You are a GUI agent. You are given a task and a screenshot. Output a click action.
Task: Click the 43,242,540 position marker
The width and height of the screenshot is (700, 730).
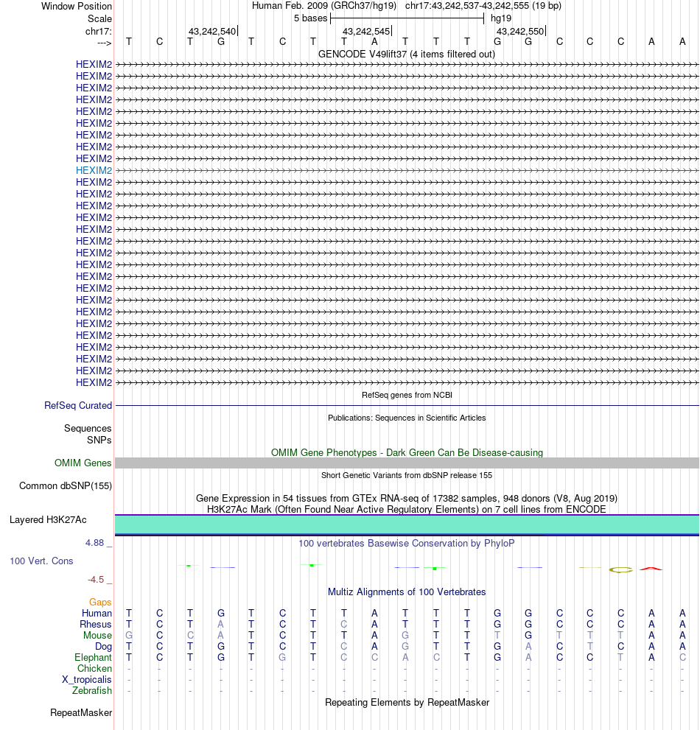[213, 31]
